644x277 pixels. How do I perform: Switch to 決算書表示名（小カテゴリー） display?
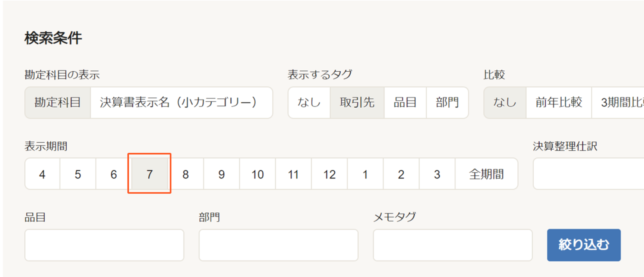181,103
